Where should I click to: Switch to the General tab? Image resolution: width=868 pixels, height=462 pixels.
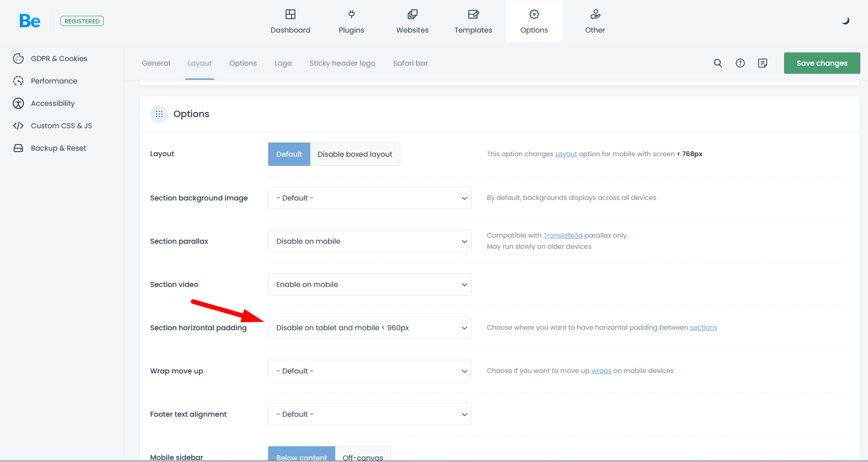(156, 63)
